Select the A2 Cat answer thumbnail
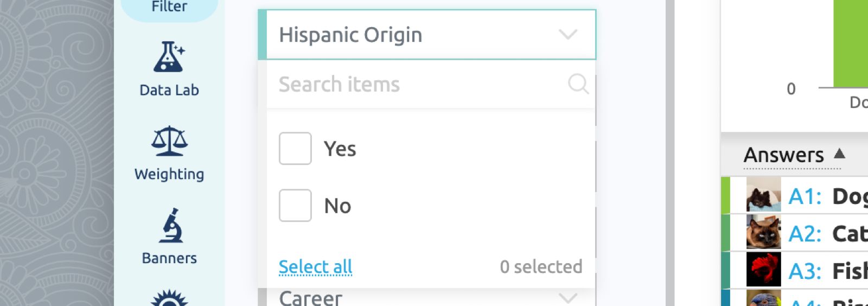The height and width of the screenshot is (306, 868). pyautogui.click(x=763, y=232)
